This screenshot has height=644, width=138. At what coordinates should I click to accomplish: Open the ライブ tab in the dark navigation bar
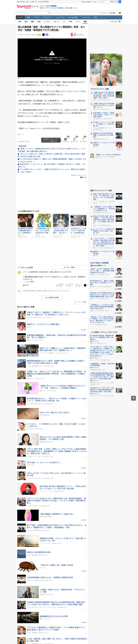point(37,17)
